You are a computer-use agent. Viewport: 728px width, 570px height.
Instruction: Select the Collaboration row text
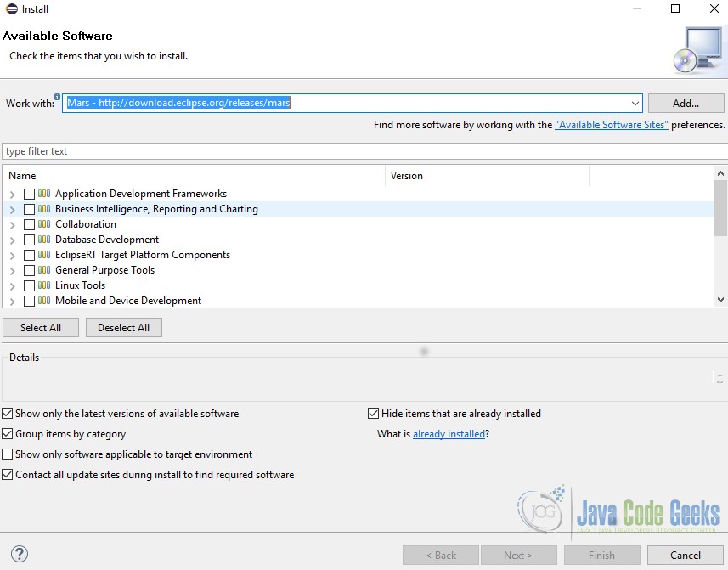pos(86,224)
